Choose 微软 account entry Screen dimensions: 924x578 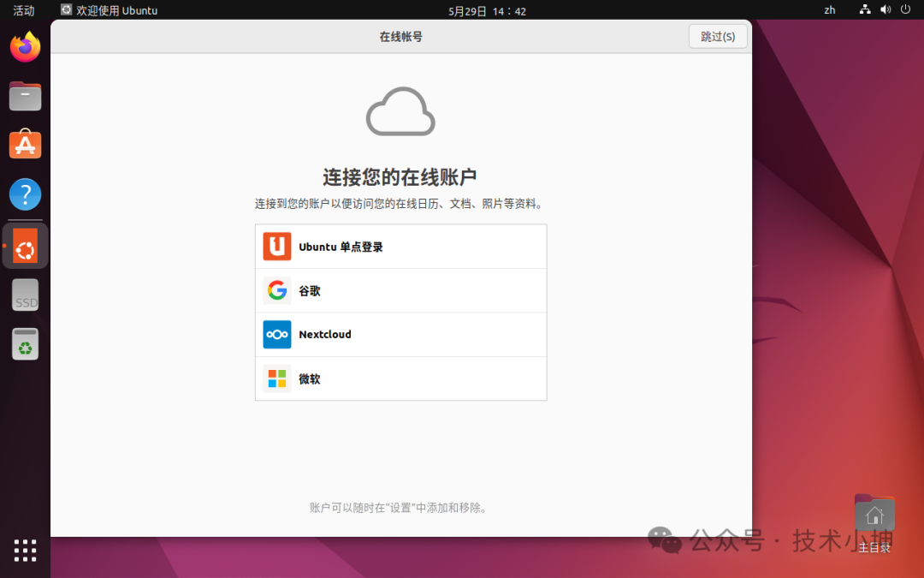click(x=400, y=378)
